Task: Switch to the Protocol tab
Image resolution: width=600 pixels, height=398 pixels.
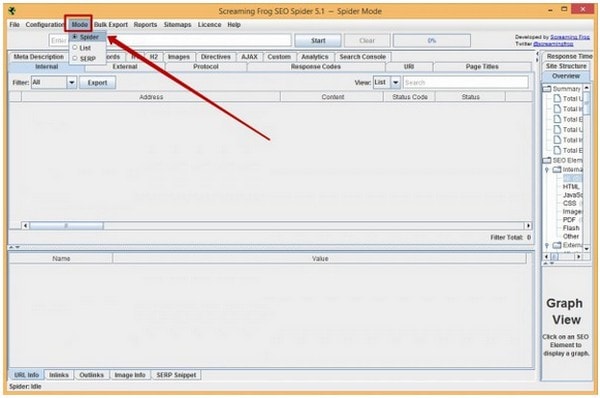Action: coord(206,67)
